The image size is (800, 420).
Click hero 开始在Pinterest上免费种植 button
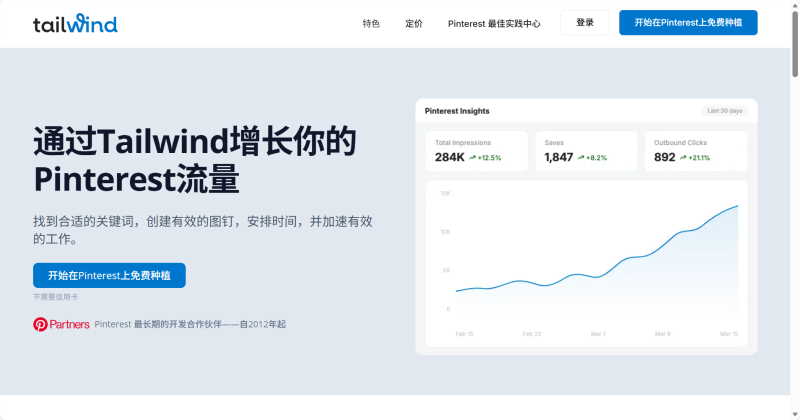coord(109,276)
